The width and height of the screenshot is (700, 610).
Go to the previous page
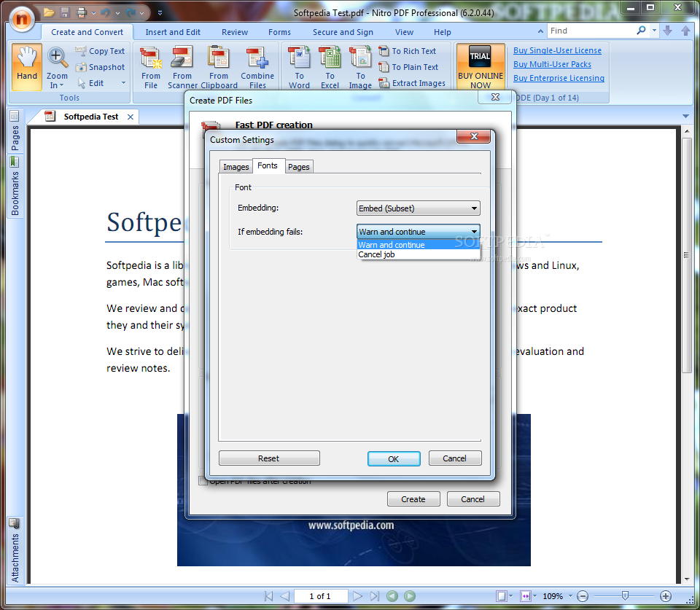coord(285,596)
